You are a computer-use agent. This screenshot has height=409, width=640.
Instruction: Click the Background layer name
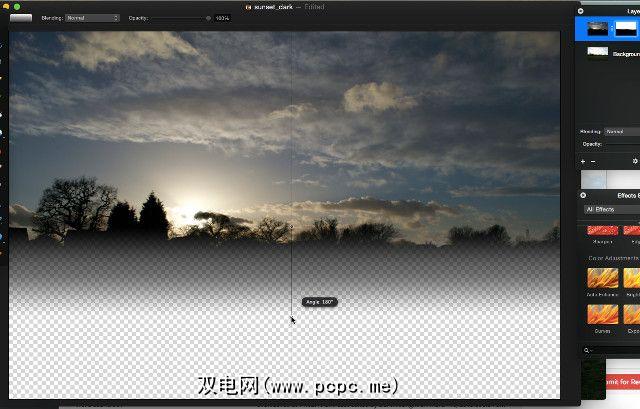(626, 53)
